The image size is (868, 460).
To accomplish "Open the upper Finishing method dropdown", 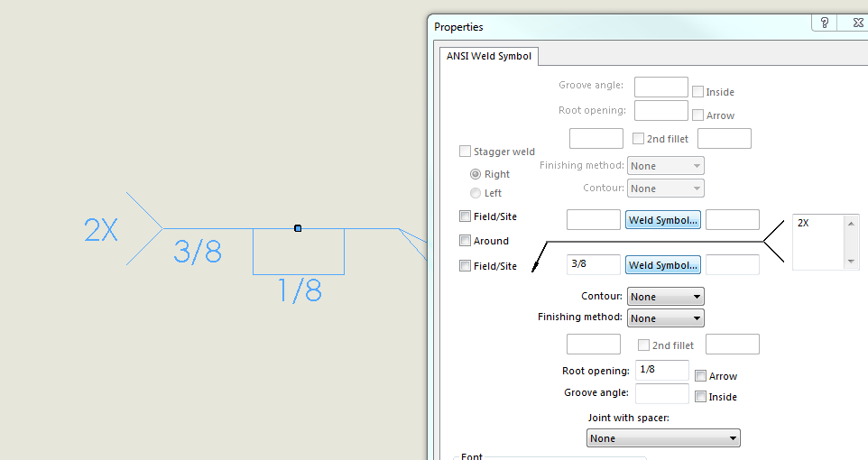I will pyautogui.click(x=665, y=166).
